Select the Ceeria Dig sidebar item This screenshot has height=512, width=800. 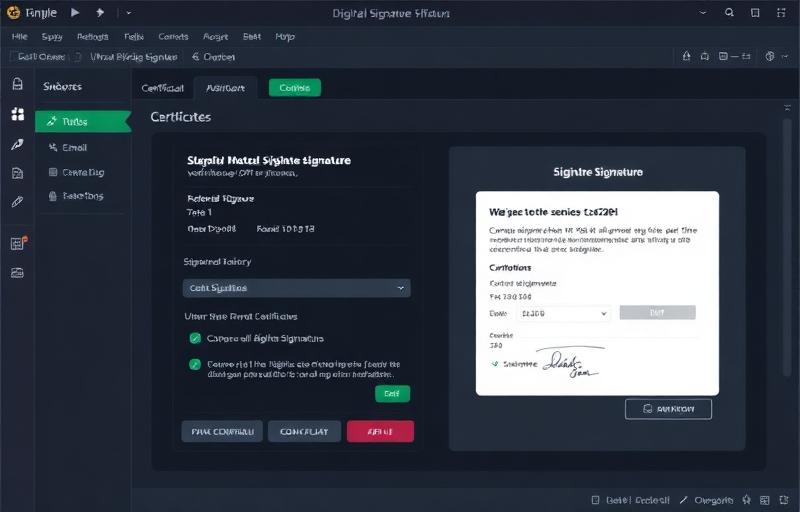(x=76, y=172)
